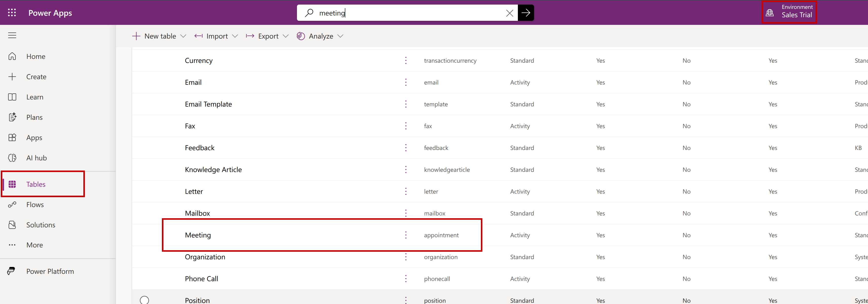This screenshot has height=304, width=868.
Task: Submit search with arrow button
Action: (526, 13)
